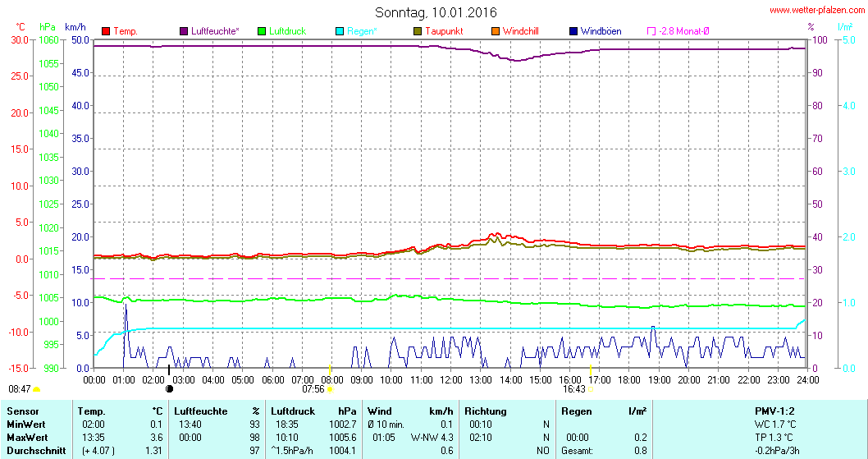Click the hPa axis unit label at top
Viewport: 868px width, 459px height.
tap(48, 26)
